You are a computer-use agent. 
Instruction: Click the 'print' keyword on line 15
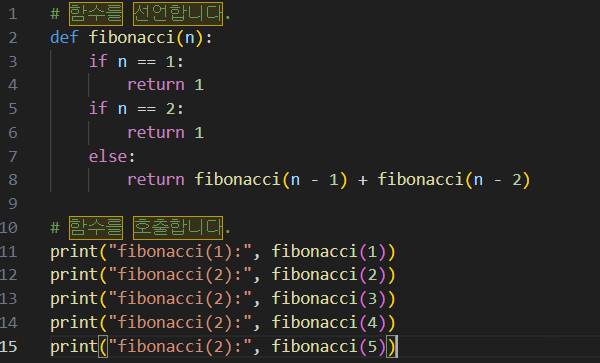tap(74, 347)
